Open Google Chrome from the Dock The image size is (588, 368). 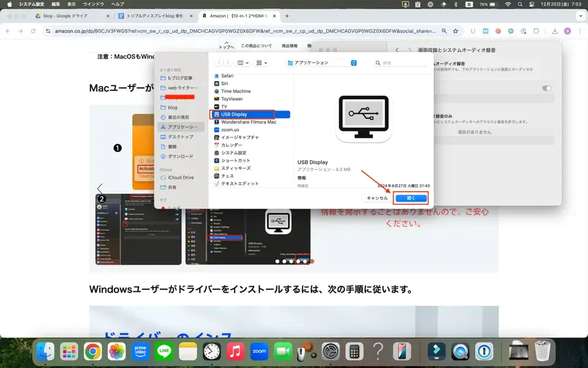(x=92, y=352)
